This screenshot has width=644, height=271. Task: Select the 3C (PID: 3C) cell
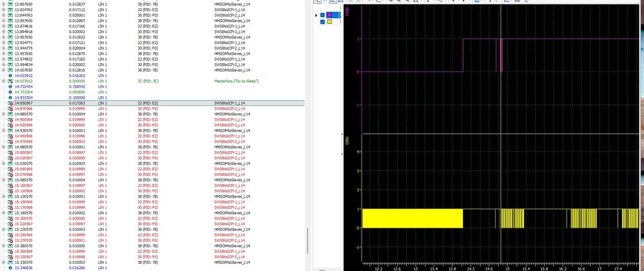point(148,81)
